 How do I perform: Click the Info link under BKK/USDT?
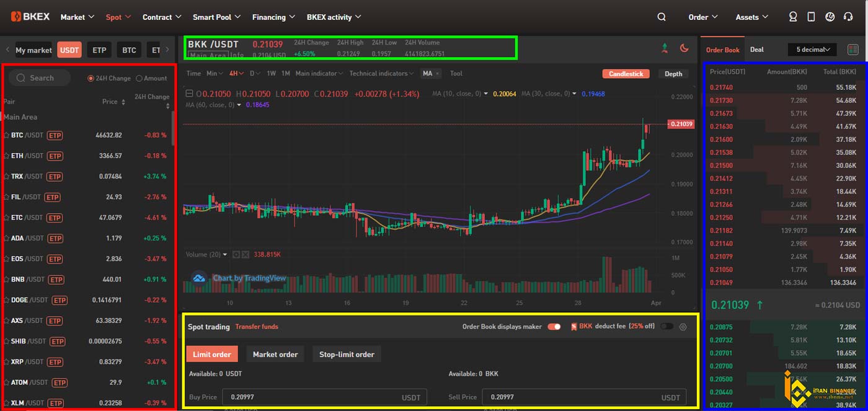click(x=237, y=56)
